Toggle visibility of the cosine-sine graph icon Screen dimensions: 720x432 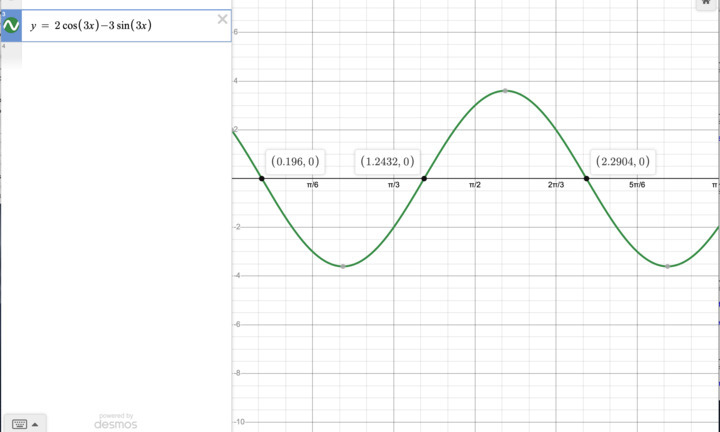tap(11, 26)
